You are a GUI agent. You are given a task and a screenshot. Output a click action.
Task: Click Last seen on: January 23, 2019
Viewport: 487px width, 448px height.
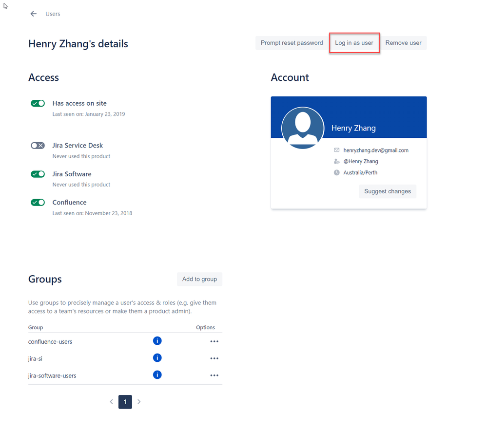pos(89,114)
